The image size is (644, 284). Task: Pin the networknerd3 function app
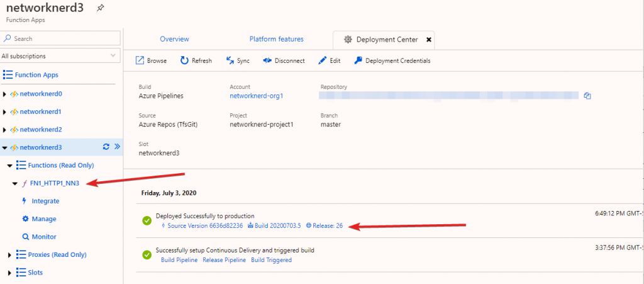tap(100, 8)
